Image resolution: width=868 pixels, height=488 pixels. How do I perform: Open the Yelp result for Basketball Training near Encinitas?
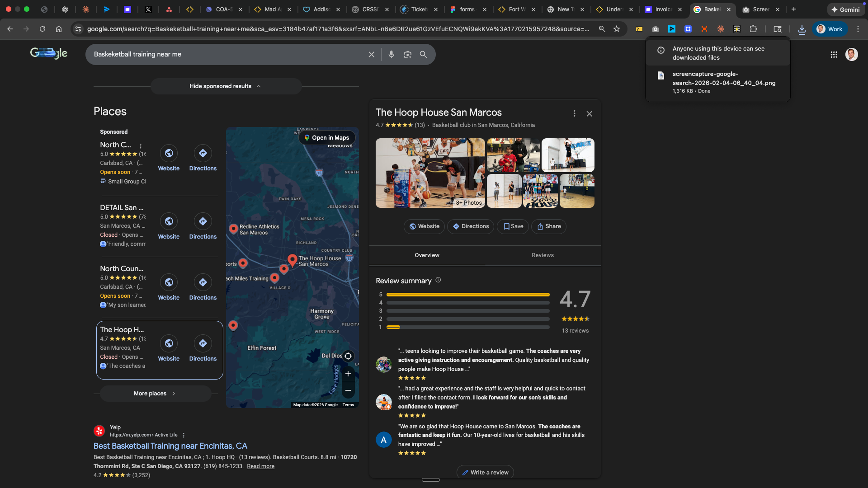coord(170,446)
